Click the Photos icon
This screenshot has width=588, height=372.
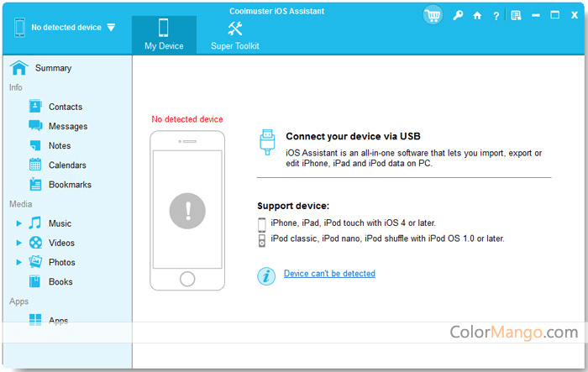(x=35, y=262)
